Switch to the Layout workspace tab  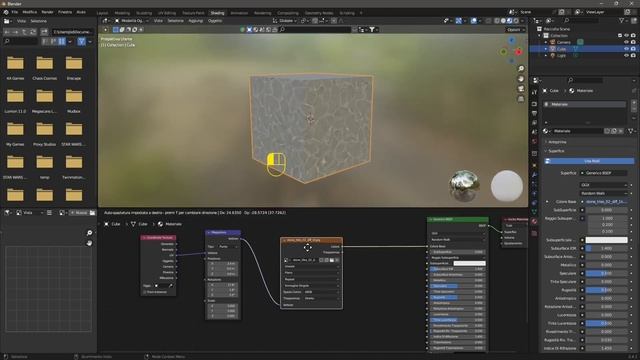[102, 13]
